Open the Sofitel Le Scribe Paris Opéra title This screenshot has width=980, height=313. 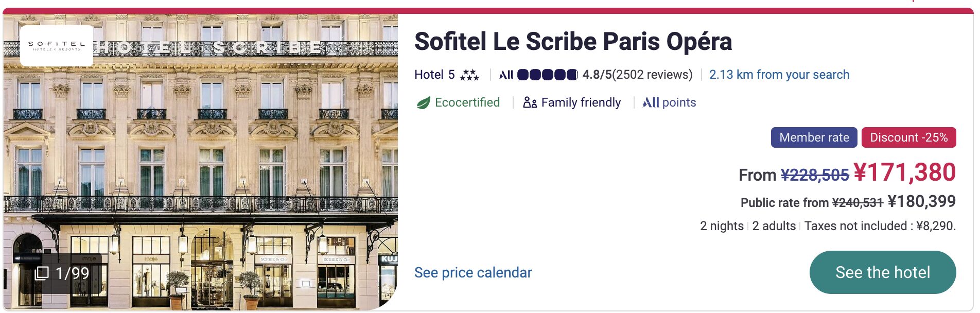(x=573, y=42)
